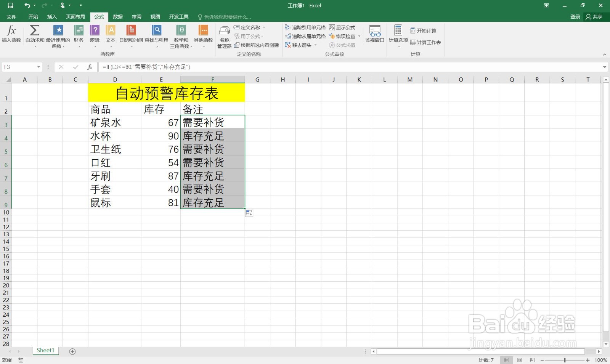Select the Sheet1 worksheet tab
610x364 pixels.
[45, 350]
